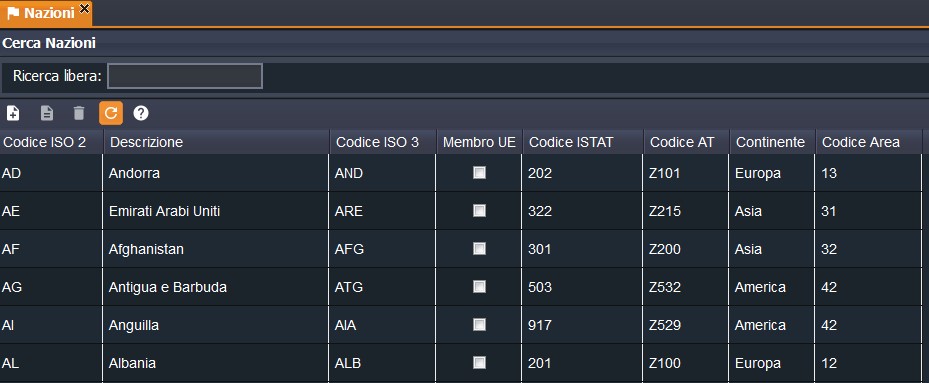Click Anguilla's America continent cell
The image size is (929, 383).
772,325
